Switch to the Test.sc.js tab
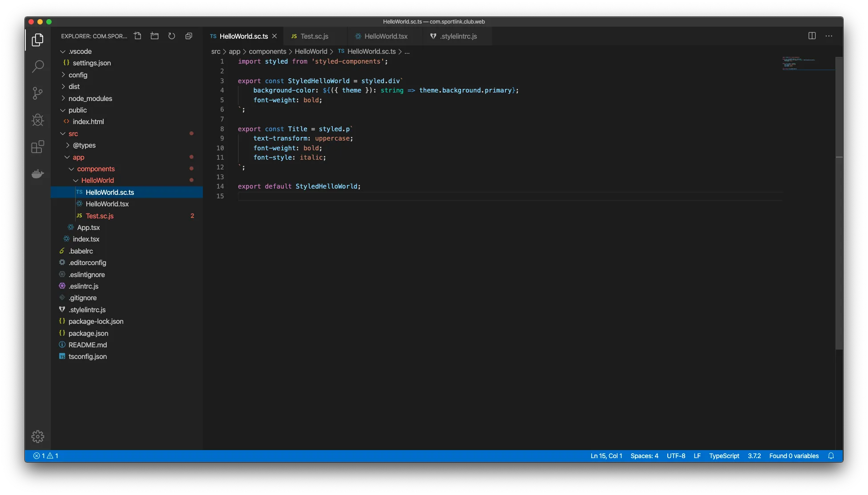The height and width of the screenshot is (495, 868). point(314,36)
